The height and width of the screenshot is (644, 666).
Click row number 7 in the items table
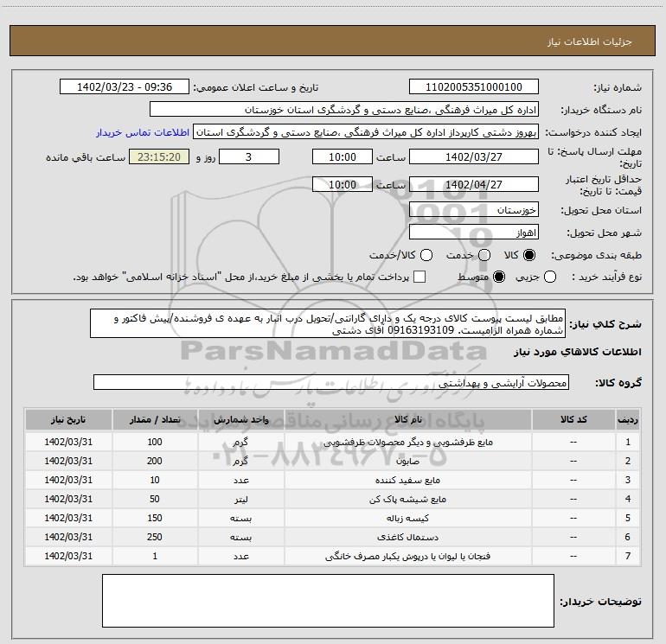(628, 556)
